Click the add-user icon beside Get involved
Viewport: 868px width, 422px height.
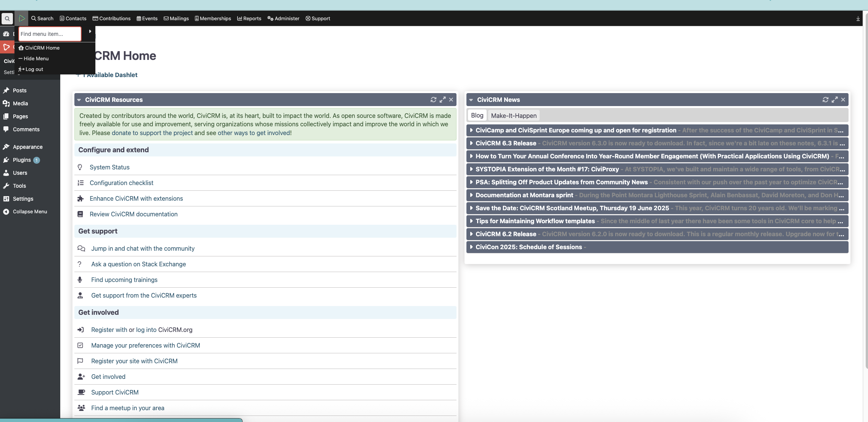tap(81, 377)
